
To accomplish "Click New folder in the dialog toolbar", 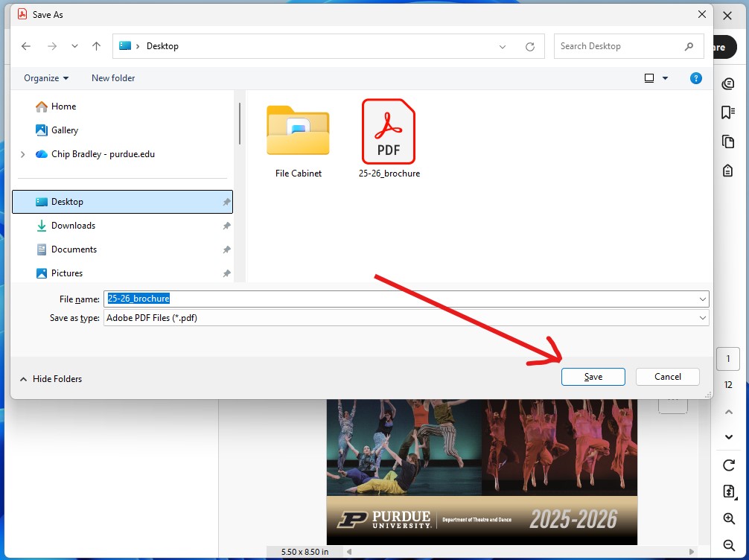I will pos(112,78).
